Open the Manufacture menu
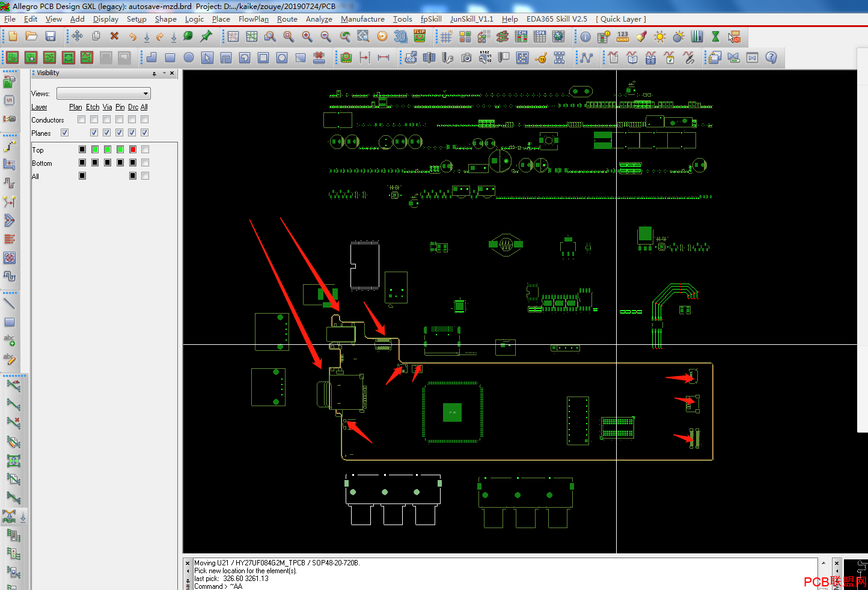The image size is (868, 590). pyautogui.click(x=362, y=19)
